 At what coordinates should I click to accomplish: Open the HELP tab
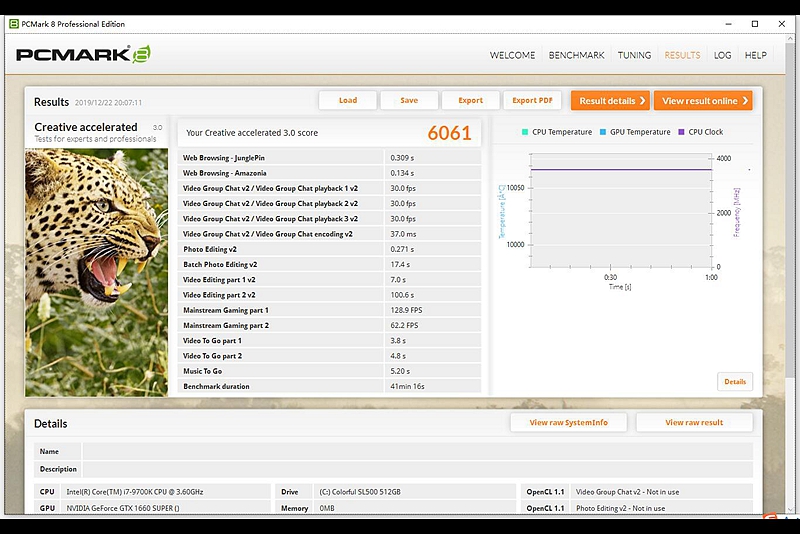[755, 55]
